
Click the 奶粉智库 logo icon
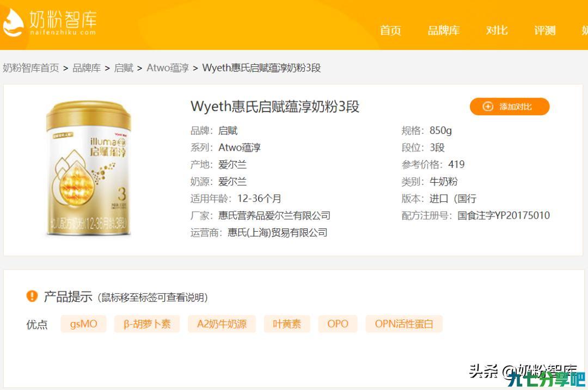(13, 22)
